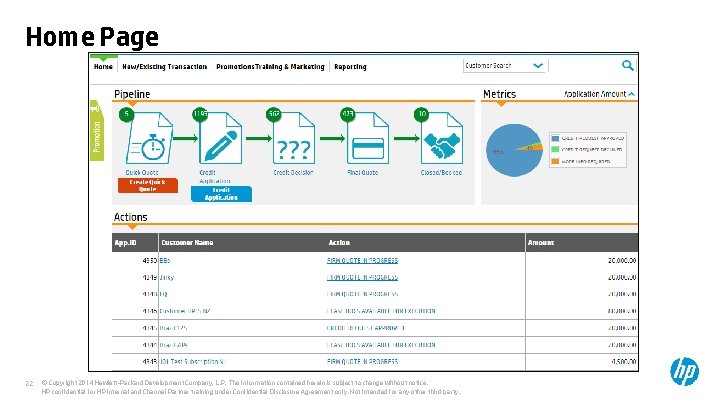Image resolution: width=720 pixels, height=405 pixels.
Task: Click the Actions section heading
Action: (130, 217)
